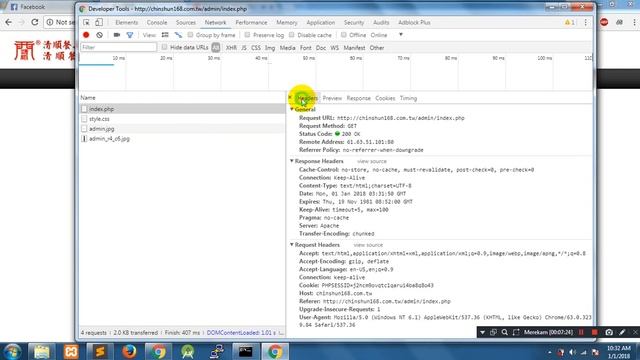Click the network Filter text field
Viewport: 640px width, 360px height.
coord(118,47)
